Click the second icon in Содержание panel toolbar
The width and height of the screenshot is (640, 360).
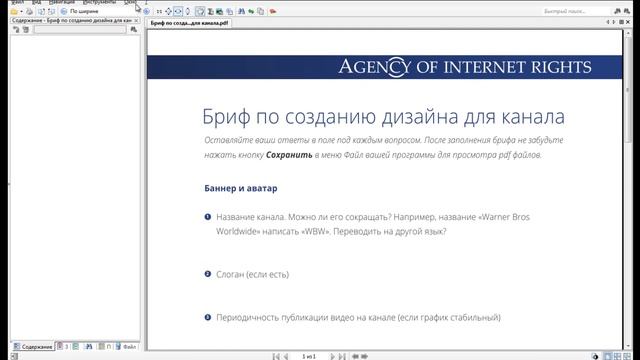26,29
